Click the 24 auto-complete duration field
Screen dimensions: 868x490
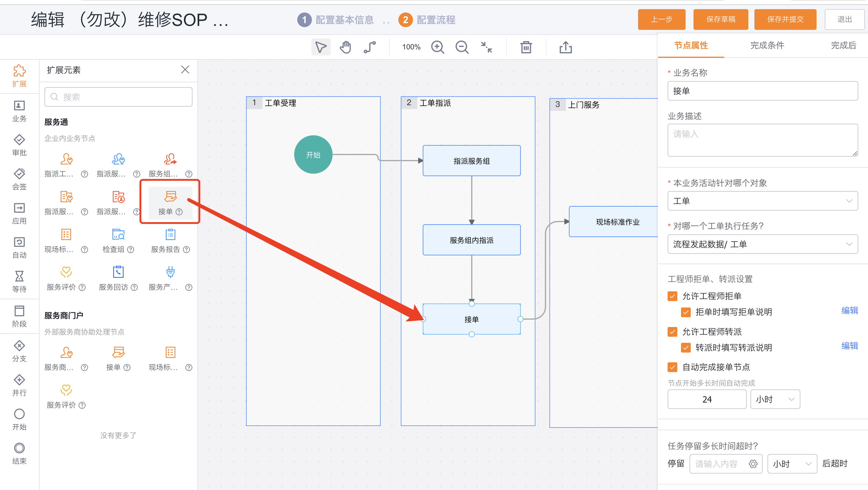click(x=707, y=399)
